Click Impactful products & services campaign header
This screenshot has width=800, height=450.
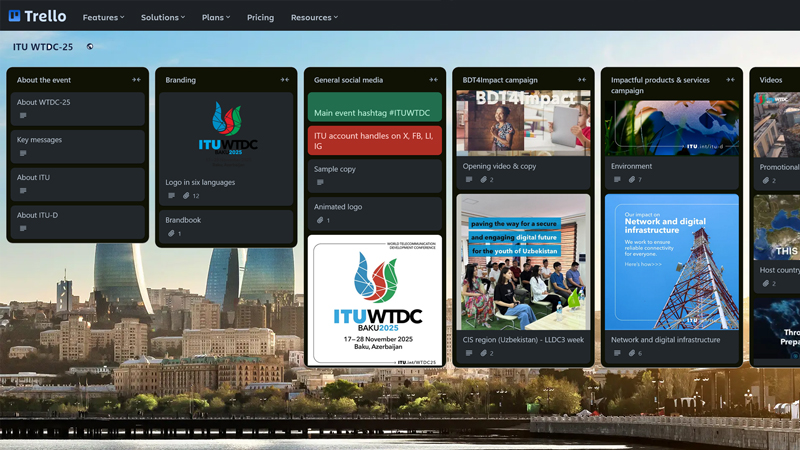click(x=660, y=85)
